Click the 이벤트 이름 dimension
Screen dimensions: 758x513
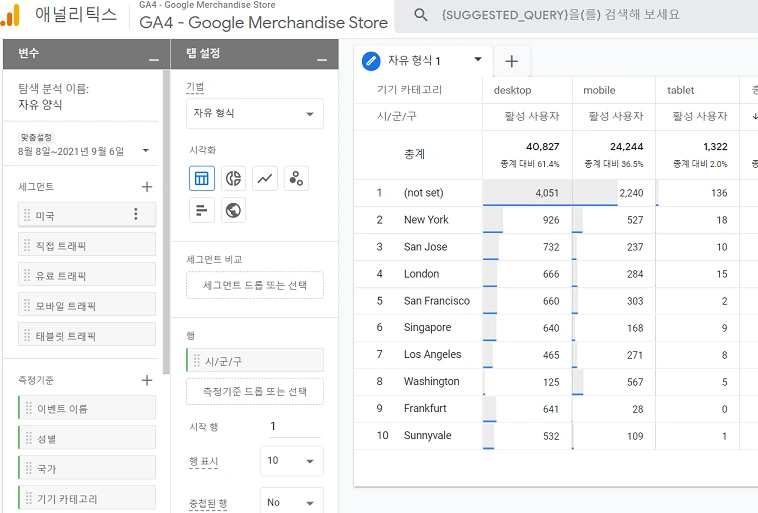tap(87, 407)
